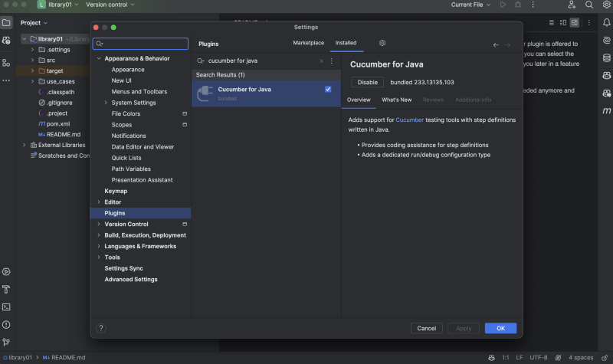Click the OK button
This screenshot has height=364, width=613.
click(x=501, y=328)
